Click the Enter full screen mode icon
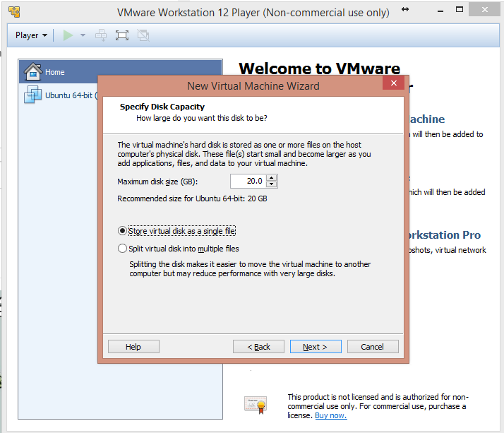The height and width of the screenshot is (433, 504). coord(122,35)
